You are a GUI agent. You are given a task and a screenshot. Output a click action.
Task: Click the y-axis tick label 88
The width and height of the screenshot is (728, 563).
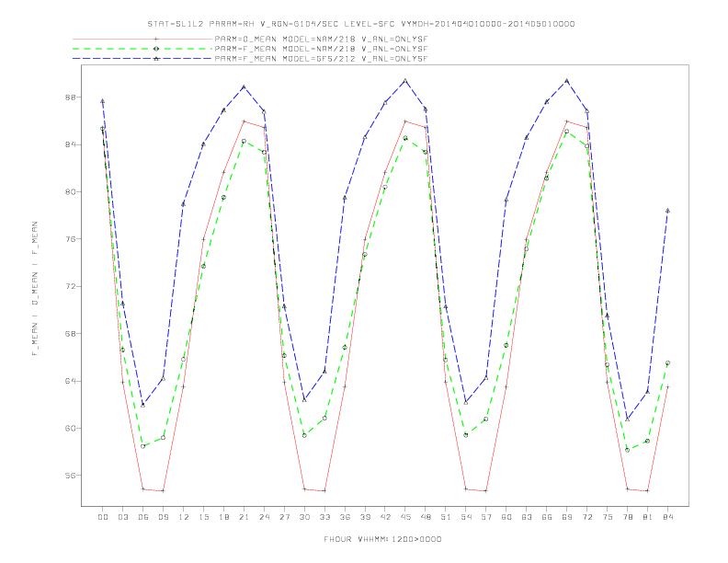tap(70, 98)
